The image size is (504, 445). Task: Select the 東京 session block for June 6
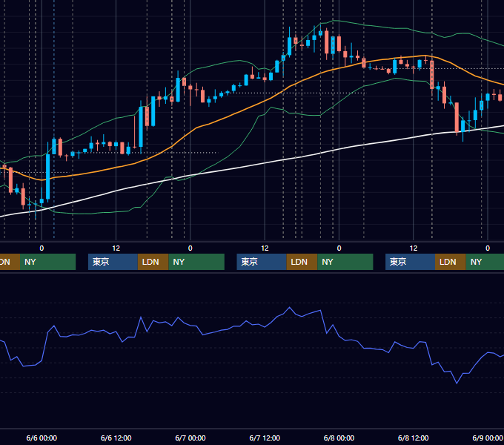tap(113, 262)
